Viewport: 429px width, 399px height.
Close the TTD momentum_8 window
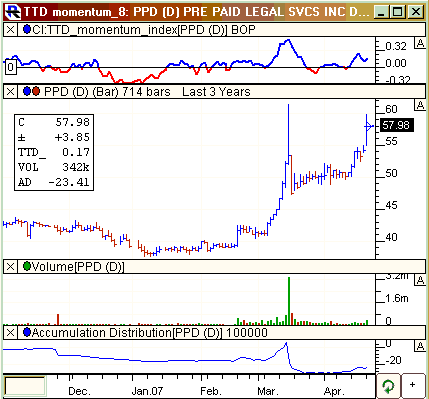coord(415,12)
